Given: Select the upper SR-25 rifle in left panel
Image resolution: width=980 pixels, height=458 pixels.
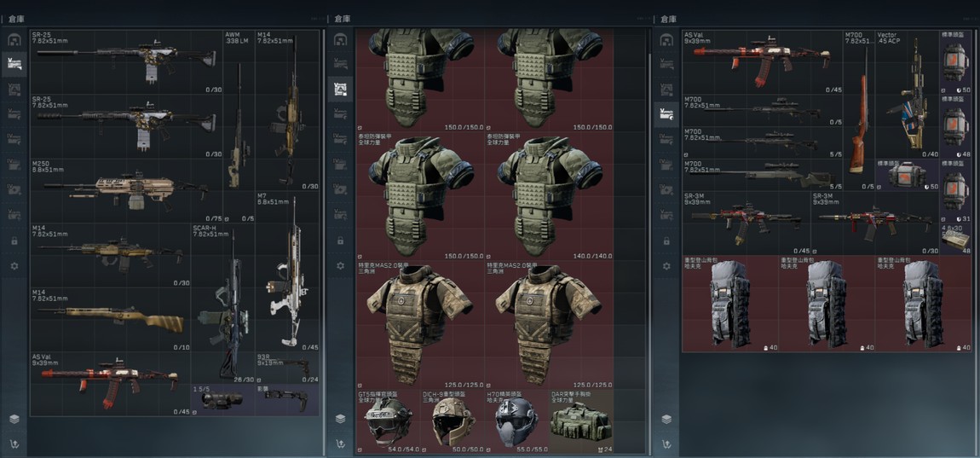Looking at the screenshot, I should (x=126, y=62).
